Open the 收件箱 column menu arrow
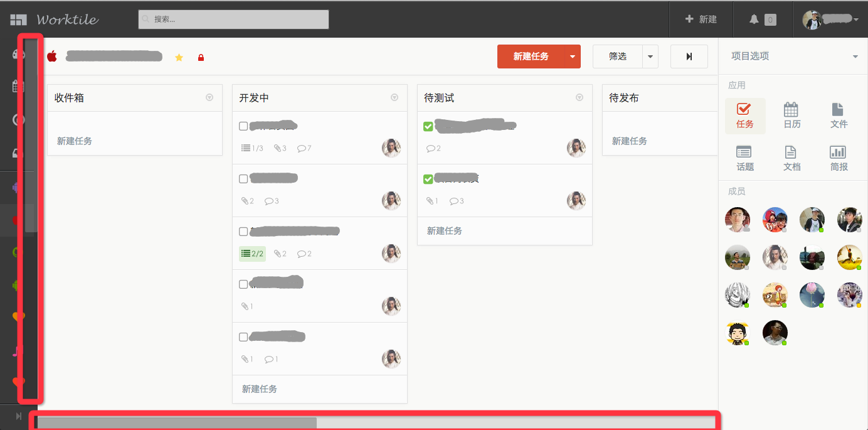 click(209, 97)
